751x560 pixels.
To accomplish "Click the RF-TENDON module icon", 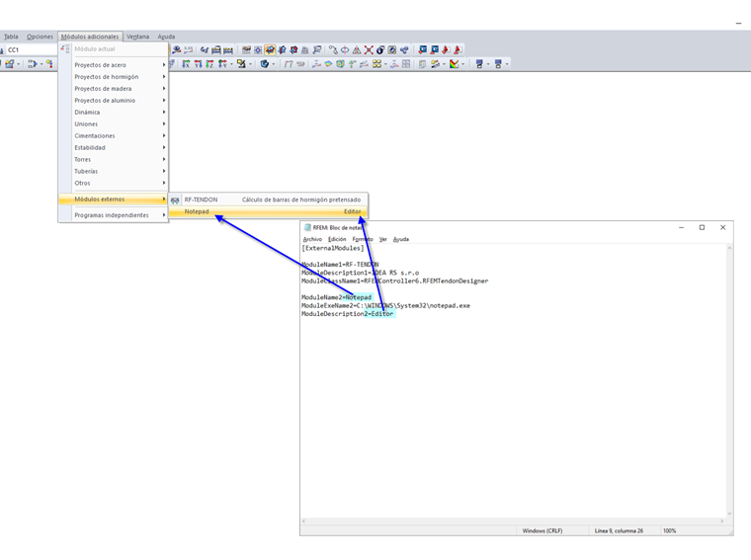I will (x=175, y=200).
